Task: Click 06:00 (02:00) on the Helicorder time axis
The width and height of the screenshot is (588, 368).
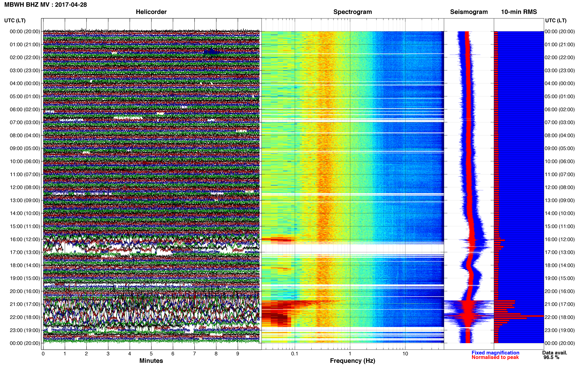Action: tap(25, 110)
